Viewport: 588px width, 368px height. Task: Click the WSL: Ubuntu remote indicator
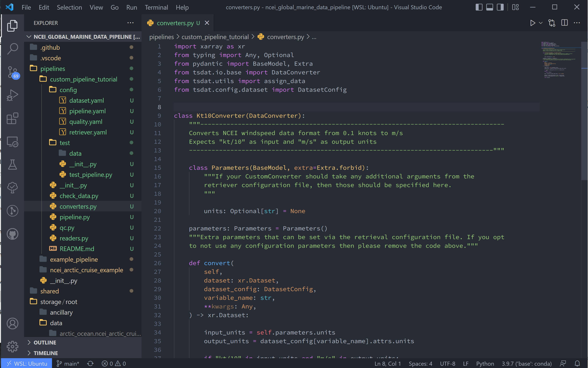click(27, 363)
